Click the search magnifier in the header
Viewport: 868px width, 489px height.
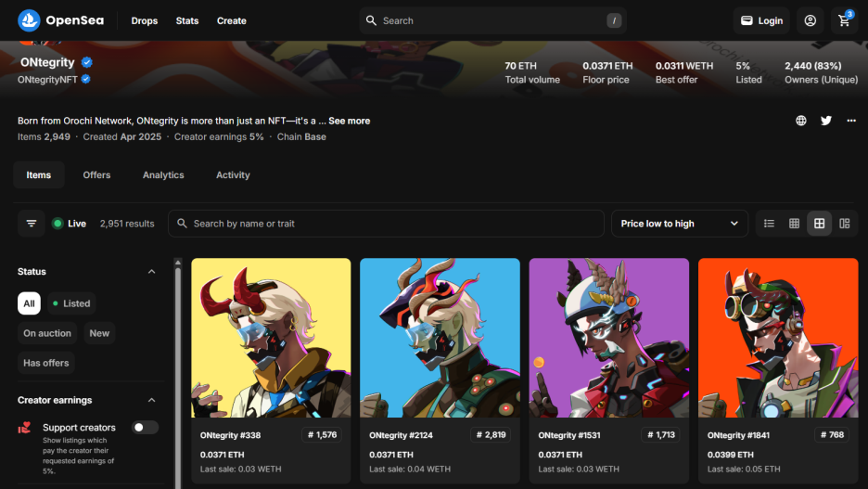click(372, 20)
